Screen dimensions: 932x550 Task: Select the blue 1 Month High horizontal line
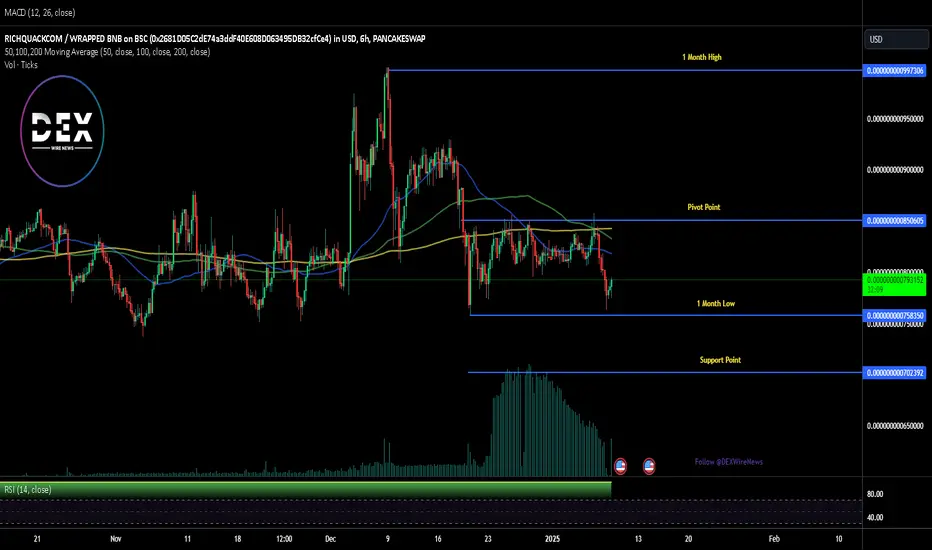pos(624,70)
